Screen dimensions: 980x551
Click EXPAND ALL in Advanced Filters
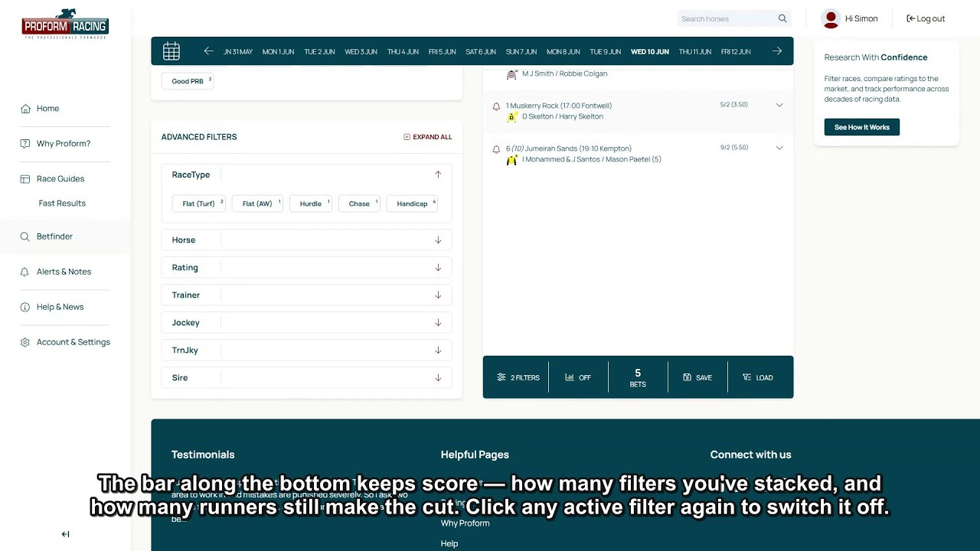click(428, 137)
